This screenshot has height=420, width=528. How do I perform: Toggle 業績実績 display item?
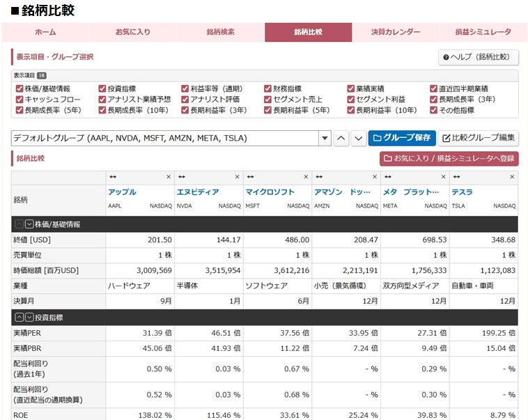tap(351, 88)
